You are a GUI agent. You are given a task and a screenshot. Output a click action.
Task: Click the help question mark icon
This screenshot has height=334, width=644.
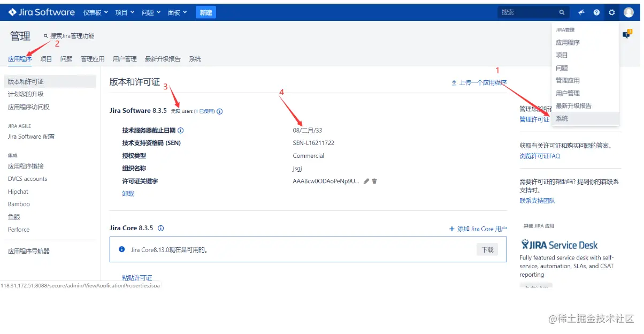pyautogui.click(x=597, y=12)
